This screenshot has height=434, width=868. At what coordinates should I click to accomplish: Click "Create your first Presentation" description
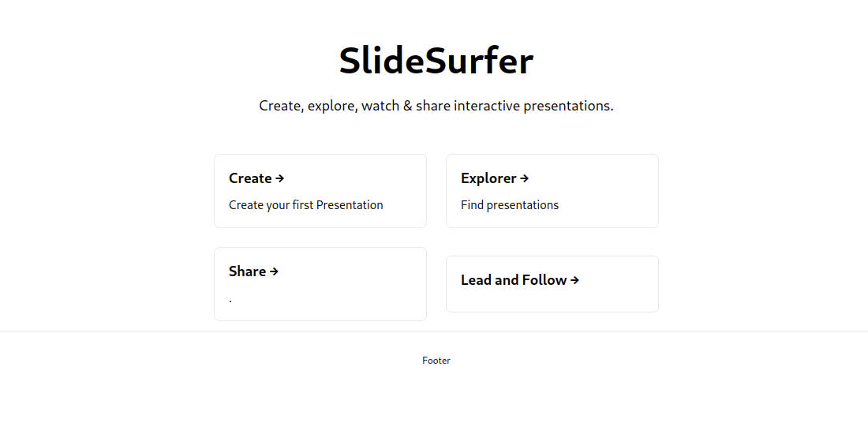click(x=305, y=205)
